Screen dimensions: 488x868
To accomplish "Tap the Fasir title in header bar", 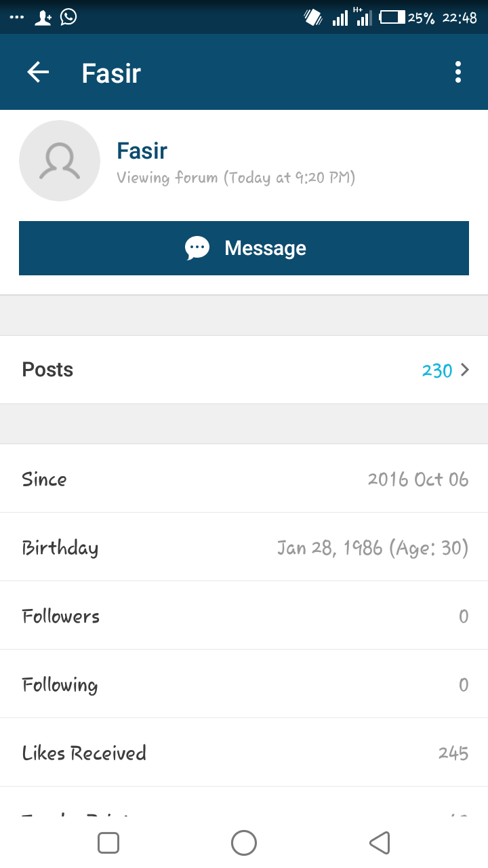I will pyautogui.click(x=111, y=73).
